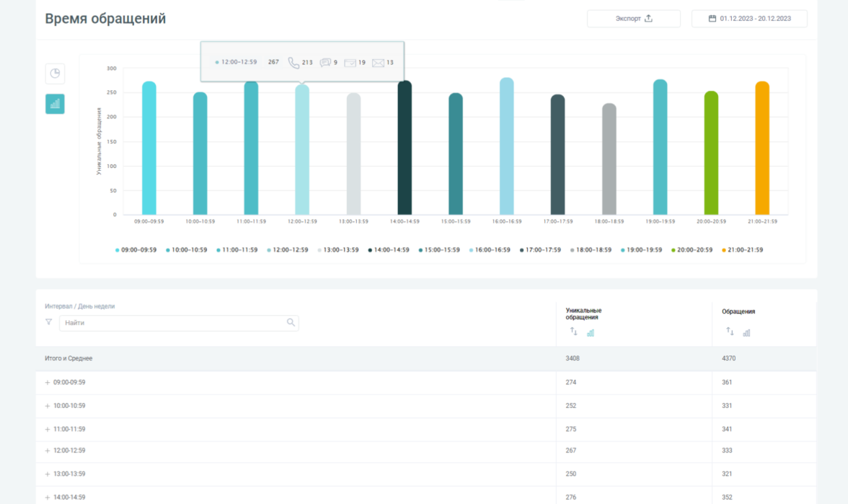Show chart icon for Обращения column
The width and height of the screenshot is (848, 504).
click(746, 332)
